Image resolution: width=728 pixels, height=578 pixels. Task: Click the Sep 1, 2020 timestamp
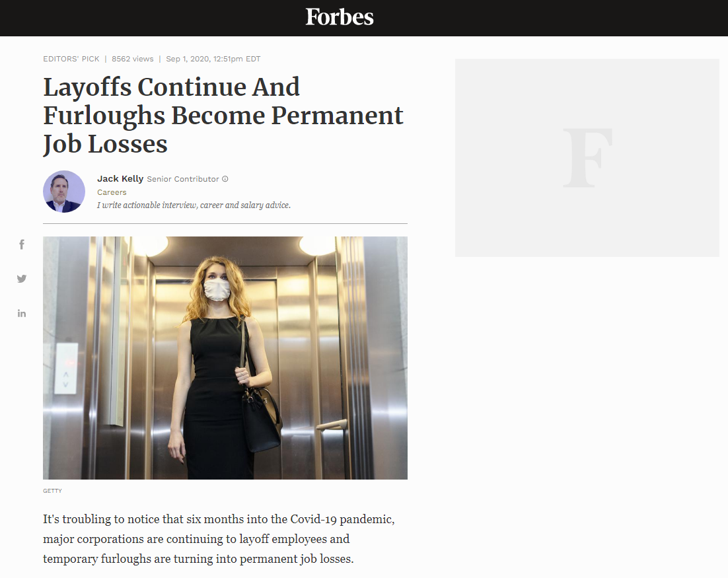(x=213, y=59)
